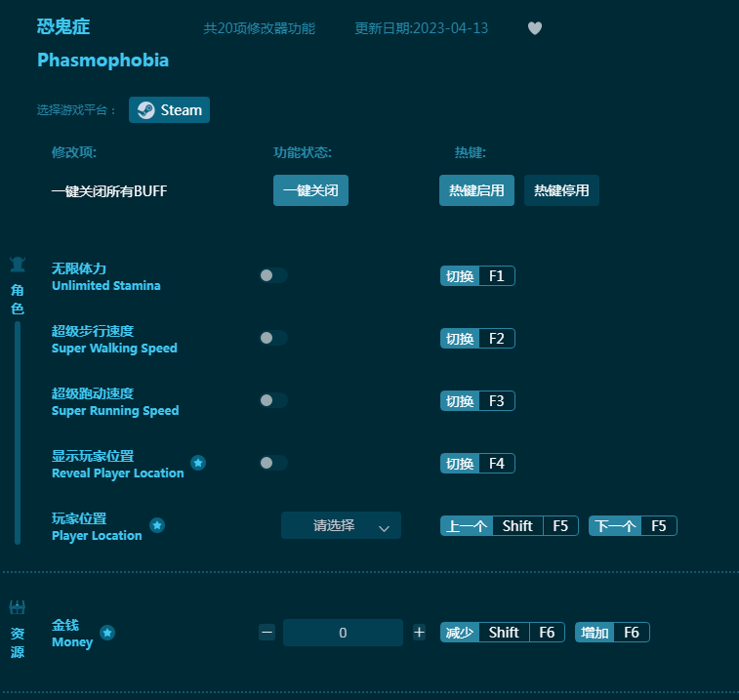Click the F2 切换 hotkey for Walking Speed
739x700 pixels.
477,339
